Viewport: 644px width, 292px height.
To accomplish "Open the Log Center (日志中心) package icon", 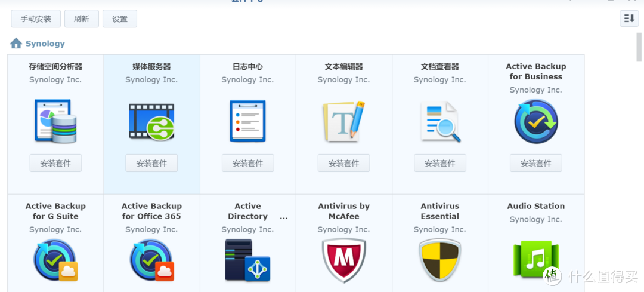I will pos(247,121).
